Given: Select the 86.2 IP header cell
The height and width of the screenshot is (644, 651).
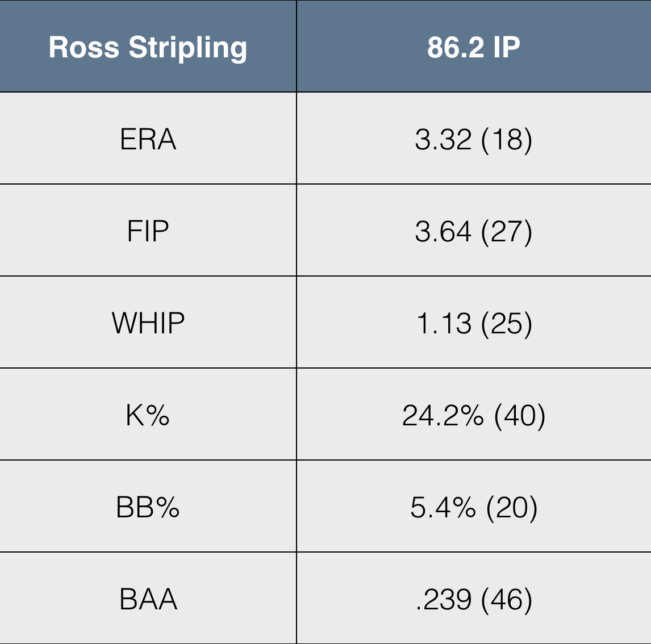Looking at the screenshot, I should click(x=474, y=47).
